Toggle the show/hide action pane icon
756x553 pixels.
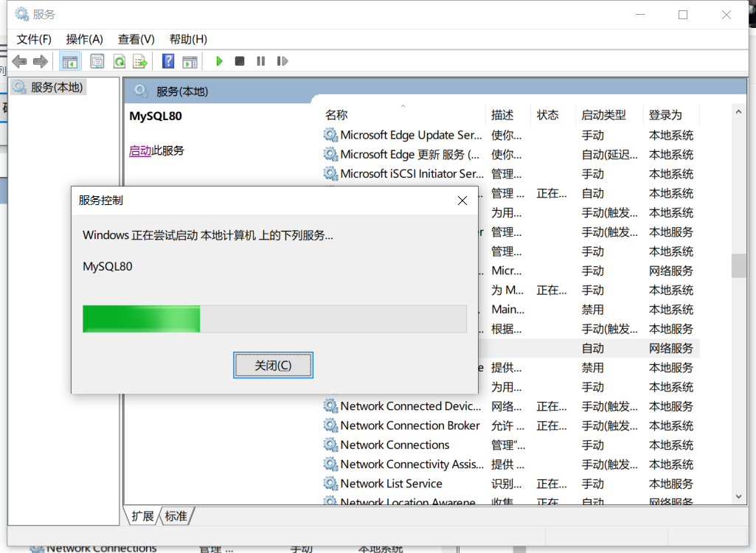[190, 61]
